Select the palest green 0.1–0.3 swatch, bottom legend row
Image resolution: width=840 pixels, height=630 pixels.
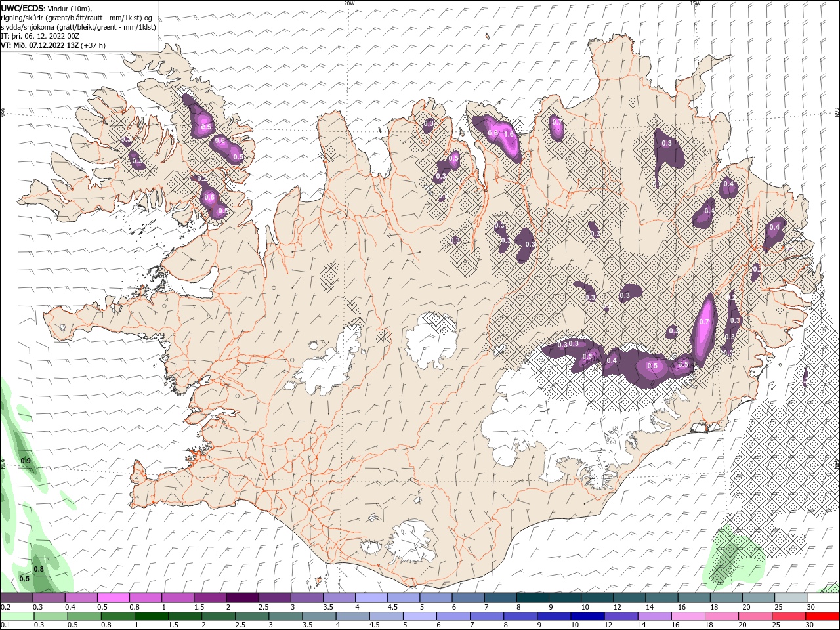click(x=17, y=616)
